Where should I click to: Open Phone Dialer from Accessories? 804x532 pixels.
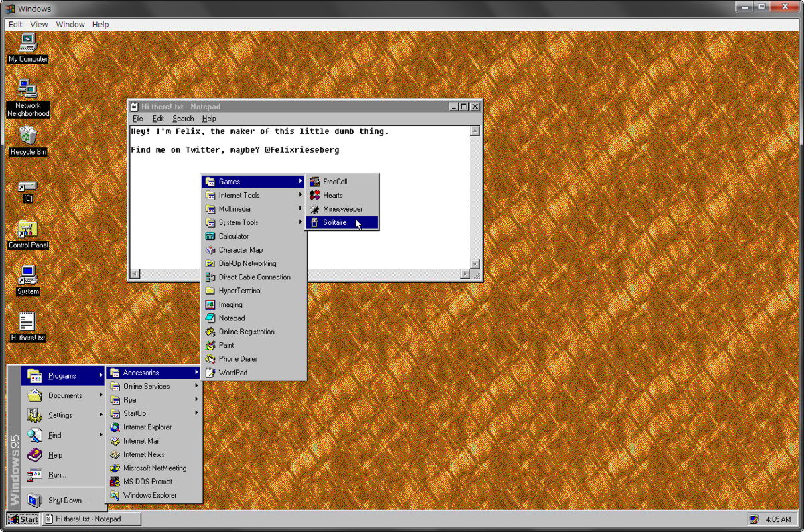click(253, 358)
